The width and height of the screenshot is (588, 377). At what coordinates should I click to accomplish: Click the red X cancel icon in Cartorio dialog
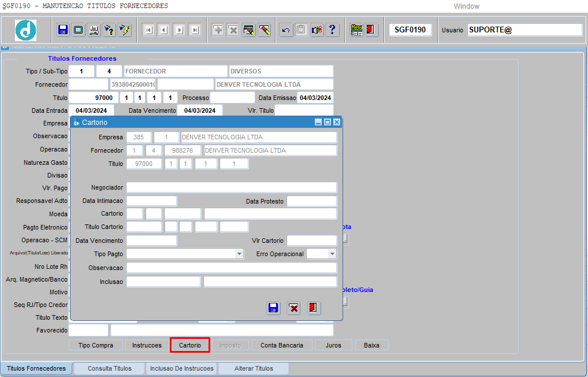point(293,308)
